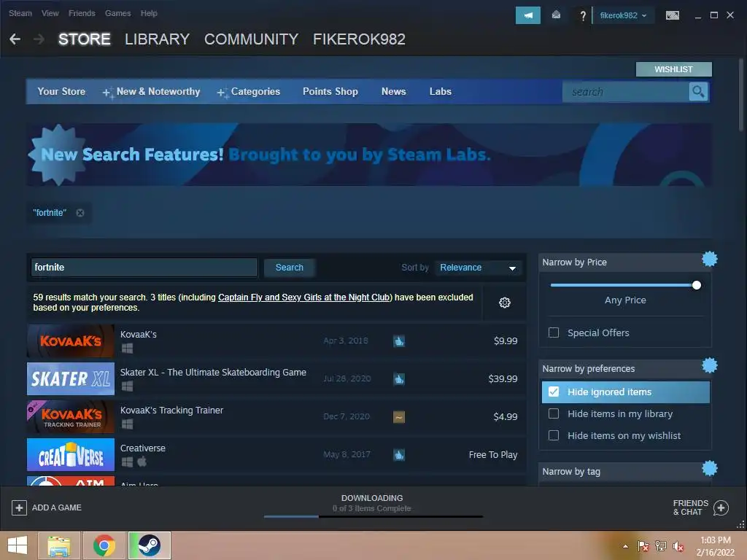
Task: Click Steam icon in taskbar
Action: pyautogui.click(x=149, y=545)
